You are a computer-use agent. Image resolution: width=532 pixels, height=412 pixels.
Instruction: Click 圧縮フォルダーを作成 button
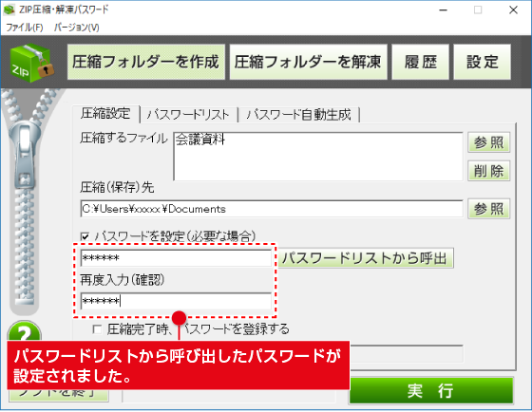coord(146,62)
